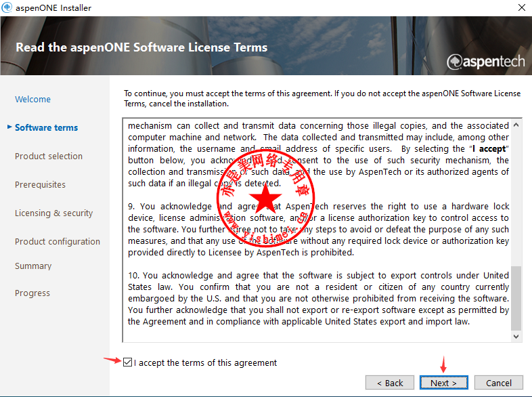532x397 pixels.
Task: Select Product configuration in the sidebar
Action: tap(58, 241)
